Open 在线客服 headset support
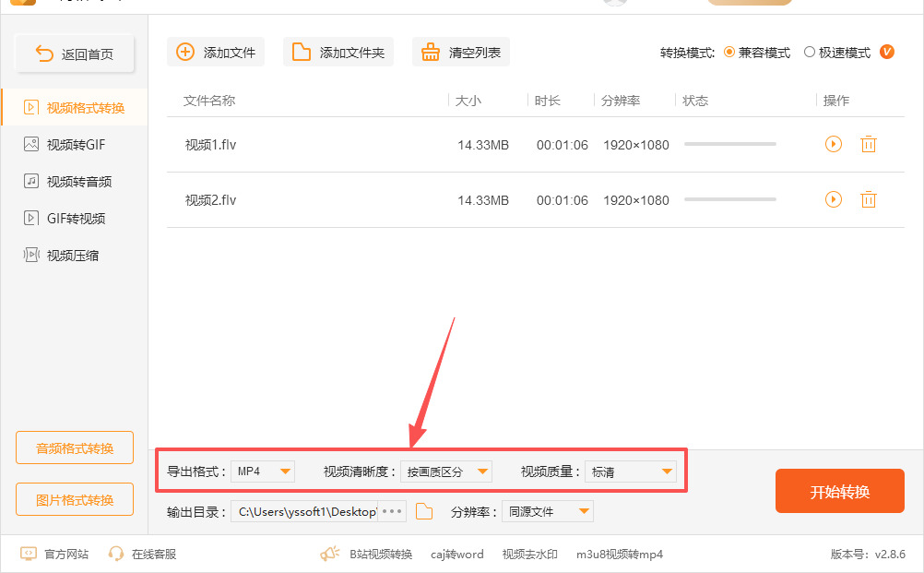The height and width of the screenshot is (573, 924). 142,554
